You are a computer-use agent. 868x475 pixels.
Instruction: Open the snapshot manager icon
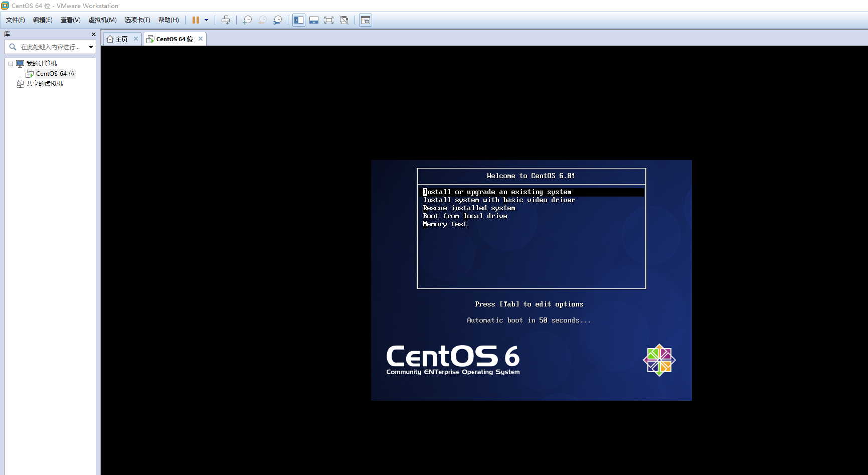click(x=277, y=20)
